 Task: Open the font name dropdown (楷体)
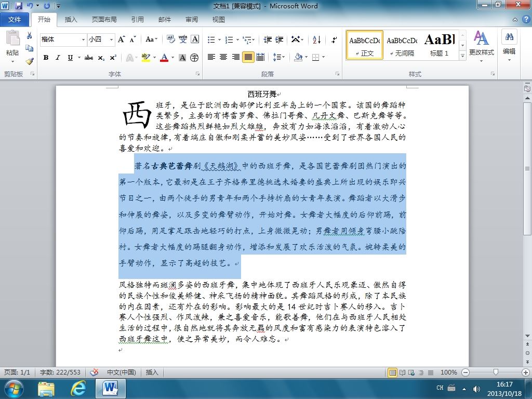click(83, 39)
